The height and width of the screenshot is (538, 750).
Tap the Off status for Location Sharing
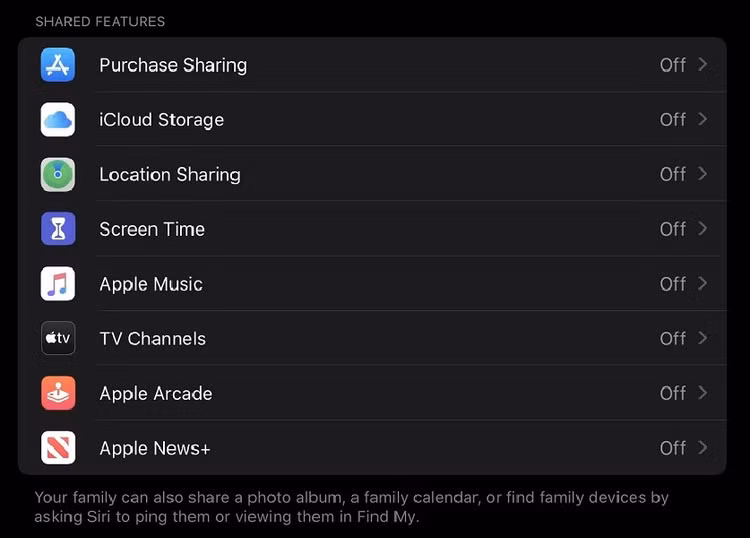point(672,174)
